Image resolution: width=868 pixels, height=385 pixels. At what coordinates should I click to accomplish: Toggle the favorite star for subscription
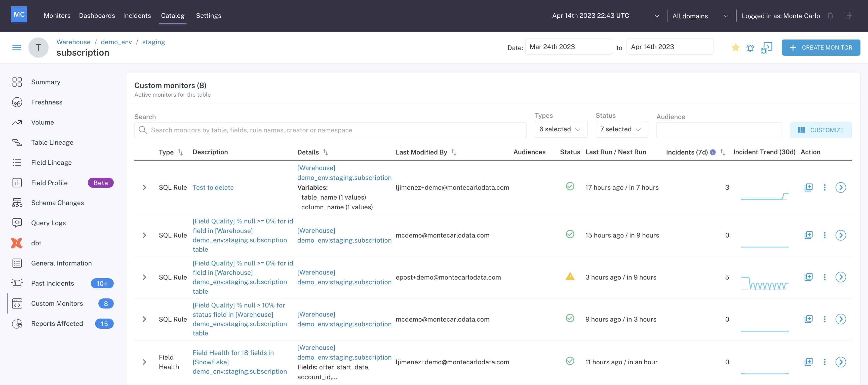pyautogui.click(x=736, y=48)
